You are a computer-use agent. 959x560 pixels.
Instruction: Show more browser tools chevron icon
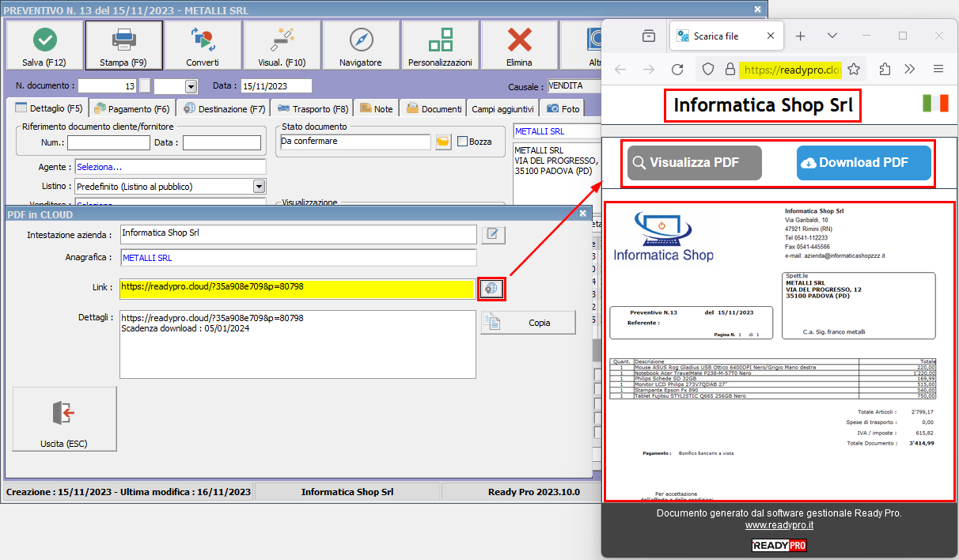910,69
